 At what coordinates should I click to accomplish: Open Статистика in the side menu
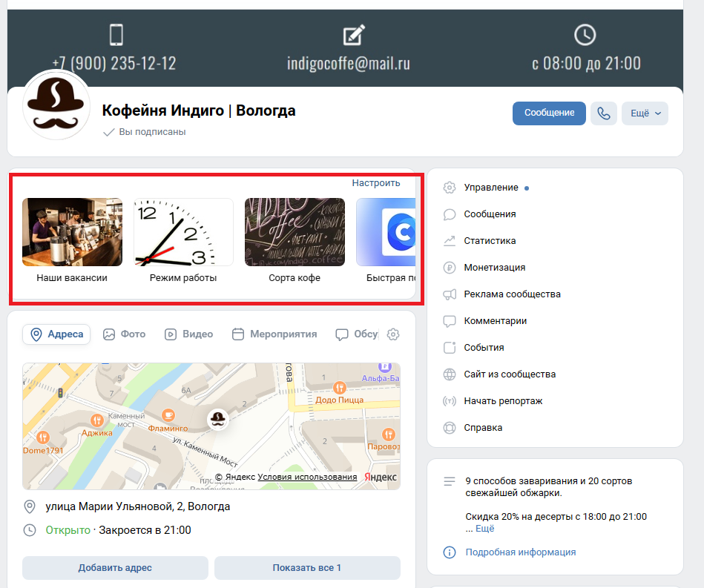click(x=490, y=241)
